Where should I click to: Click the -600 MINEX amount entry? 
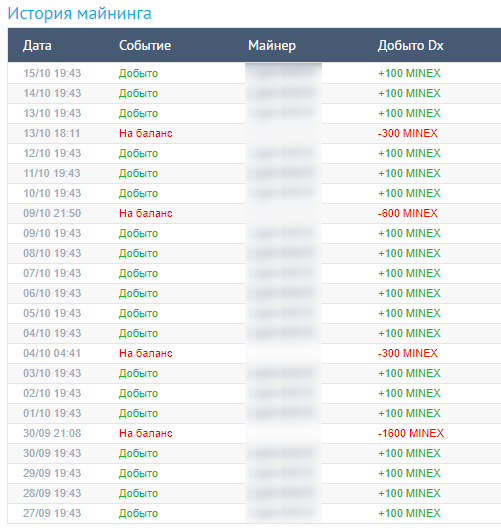click(408, 213)
